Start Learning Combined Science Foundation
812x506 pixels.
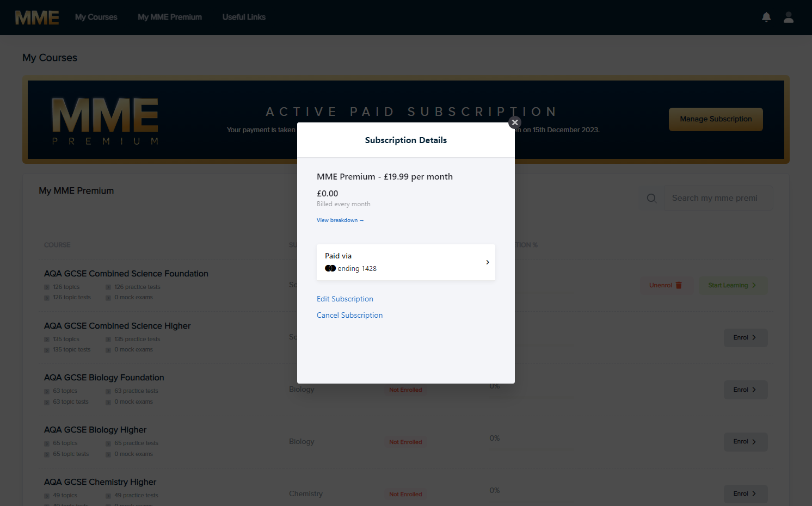click(733, 285)
